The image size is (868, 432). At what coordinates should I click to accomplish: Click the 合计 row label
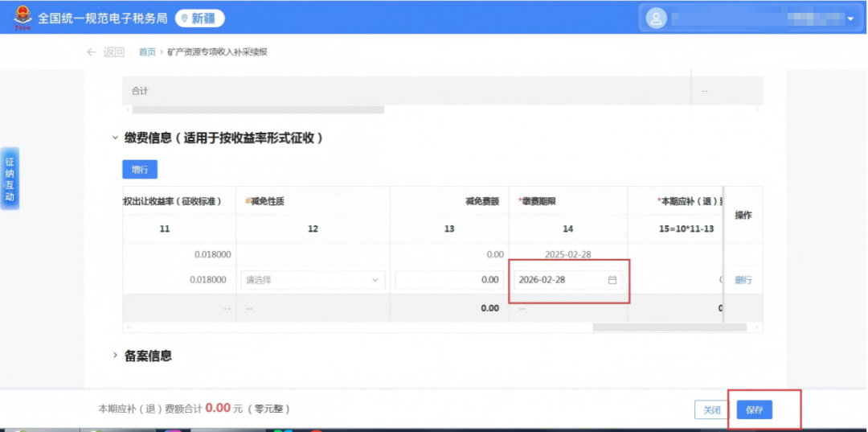click(x=140, y=91)
